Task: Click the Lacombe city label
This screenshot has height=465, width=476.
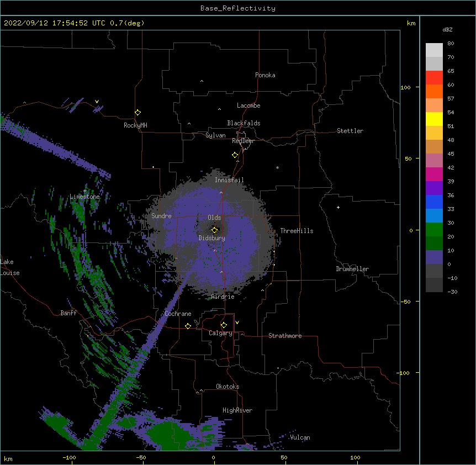Action: [248, 105]
